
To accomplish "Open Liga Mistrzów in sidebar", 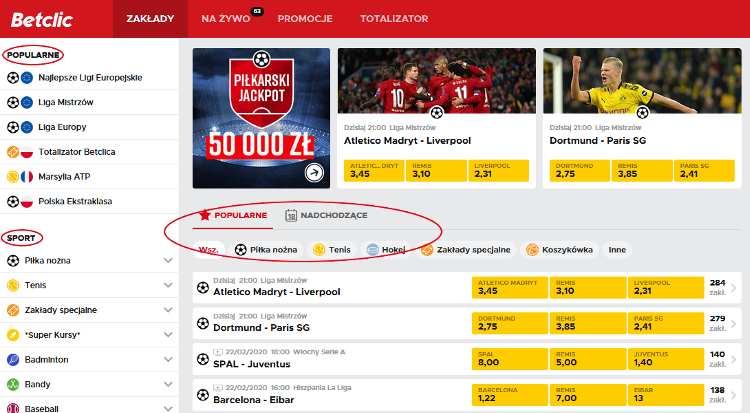I will [x=66, y=102].
